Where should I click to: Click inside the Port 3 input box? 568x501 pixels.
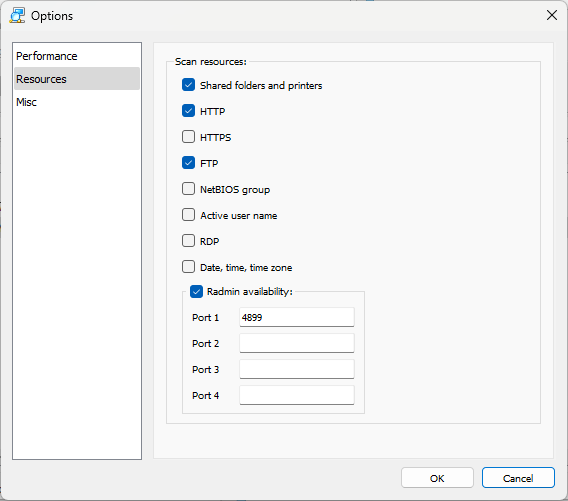[297, 369]
